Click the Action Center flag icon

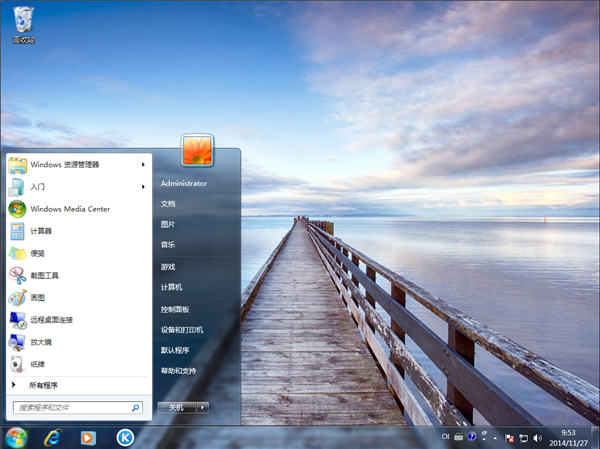(509, 437)
